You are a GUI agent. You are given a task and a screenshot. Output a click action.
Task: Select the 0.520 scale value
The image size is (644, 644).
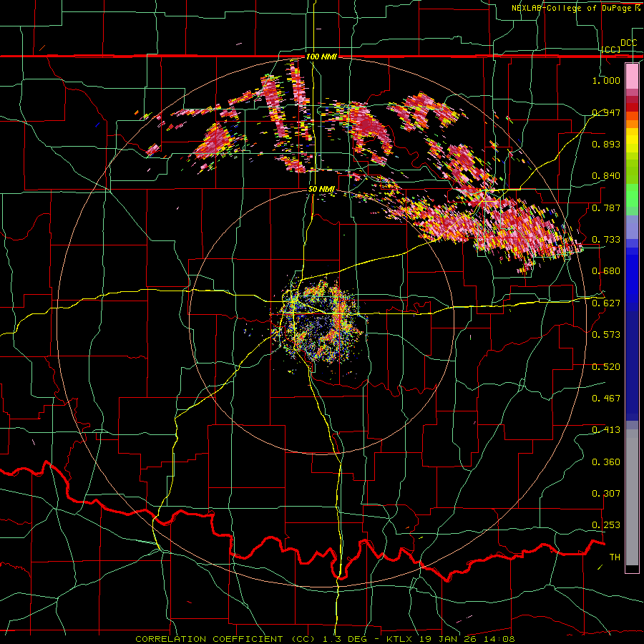(x=606, y=367)
